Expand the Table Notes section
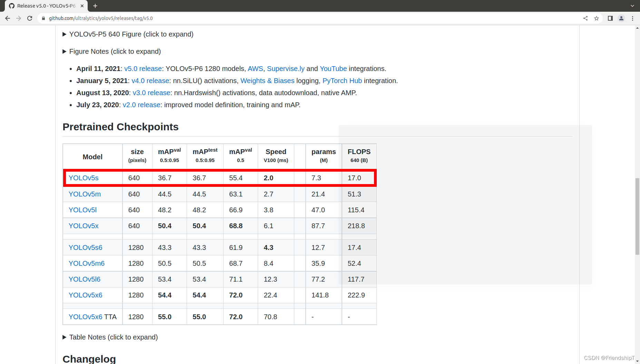 (110, 337)
